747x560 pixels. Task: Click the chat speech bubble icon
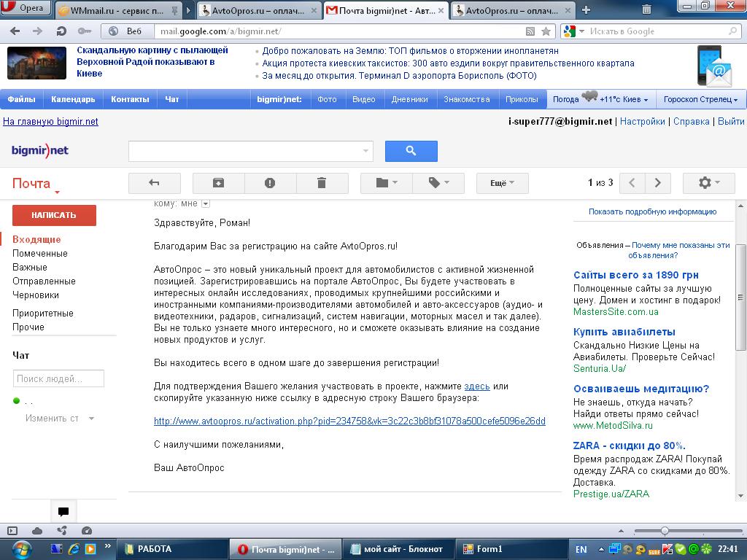tap(63, 512)
